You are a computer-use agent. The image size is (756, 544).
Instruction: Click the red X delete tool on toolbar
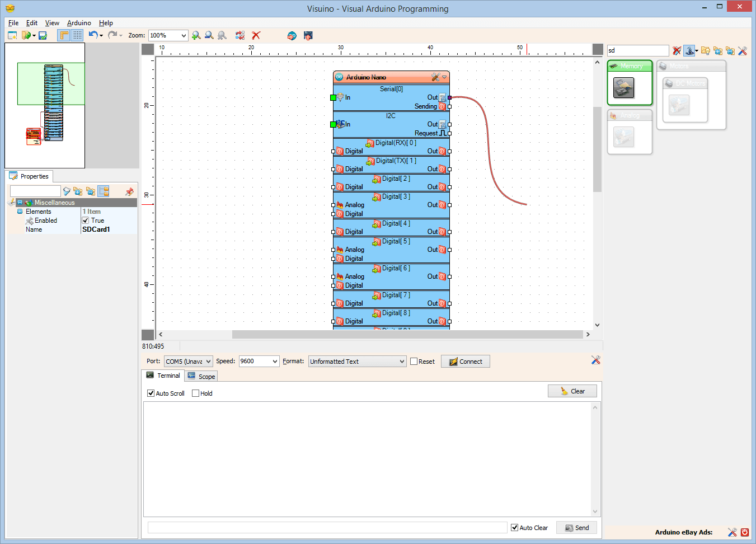click(x=256, y=35)
